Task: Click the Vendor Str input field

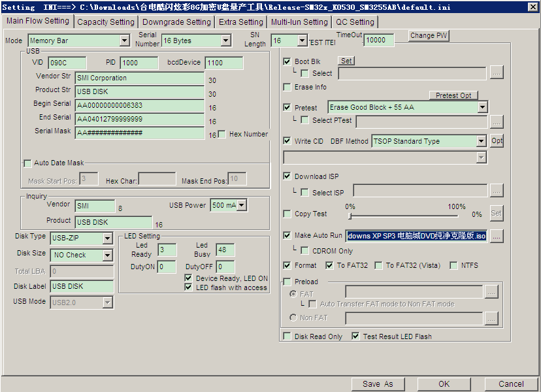Action: pos(140,78)
